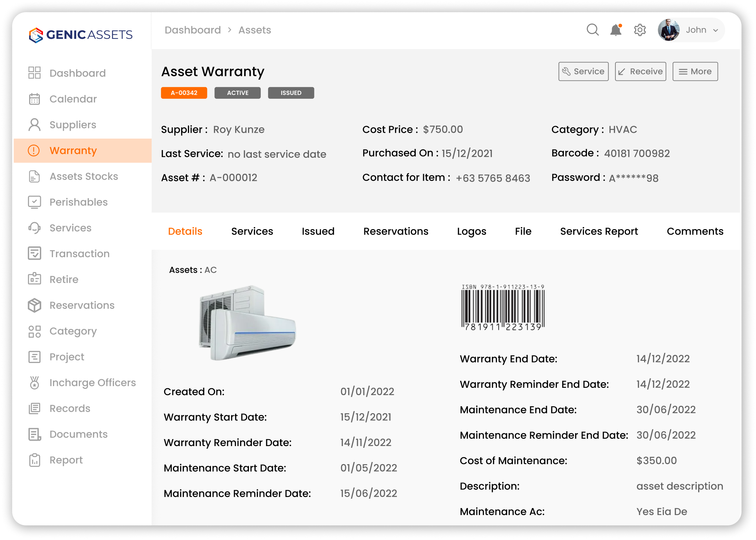Open the Logos tab

(472, 231)
